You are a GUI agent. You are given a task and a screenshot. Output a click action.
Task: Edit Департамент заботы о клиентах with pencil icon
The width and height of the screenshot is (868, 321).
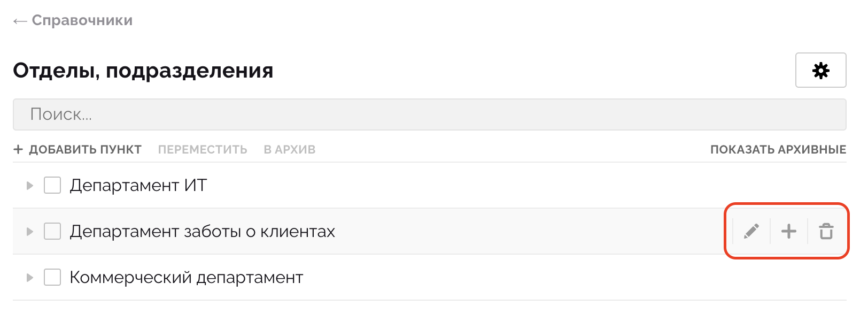click(x=751, y=231)
